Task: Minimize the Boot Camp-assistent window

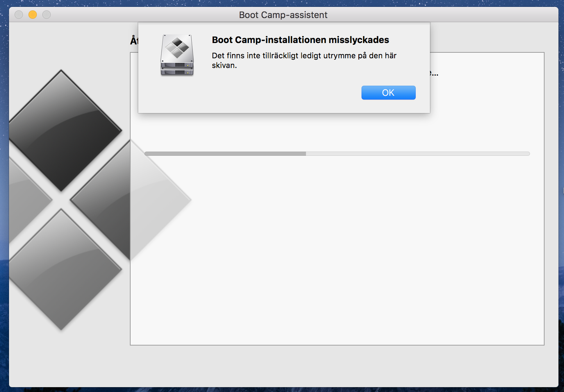Action: tap(33, 15)
